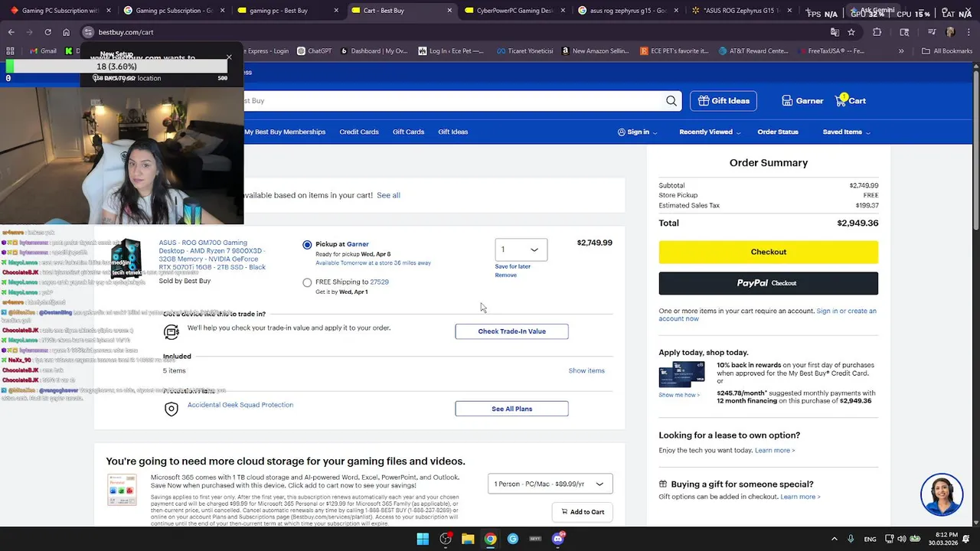Open browser home page
The image size is (980, 551).
click(67, 32)
